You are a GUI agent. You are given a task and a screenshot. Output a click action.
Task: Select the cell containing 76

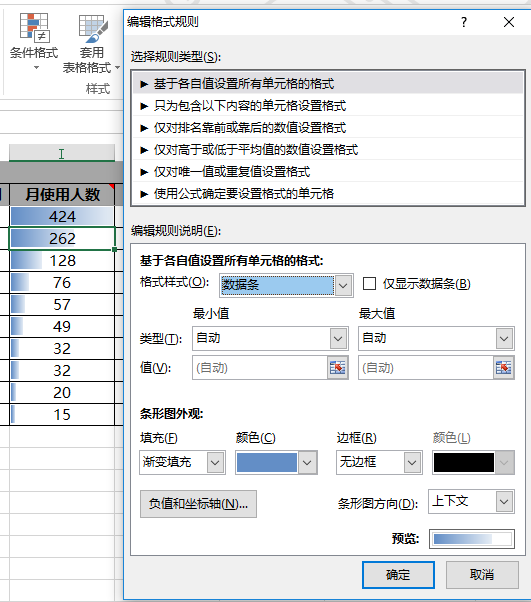tap(62, 283)
